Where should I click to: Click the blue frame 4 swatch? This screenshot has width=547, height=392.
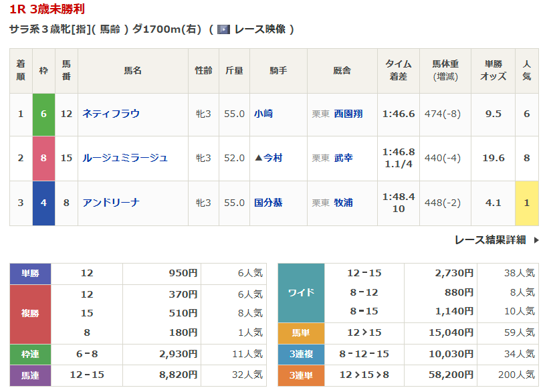[43, 202]
